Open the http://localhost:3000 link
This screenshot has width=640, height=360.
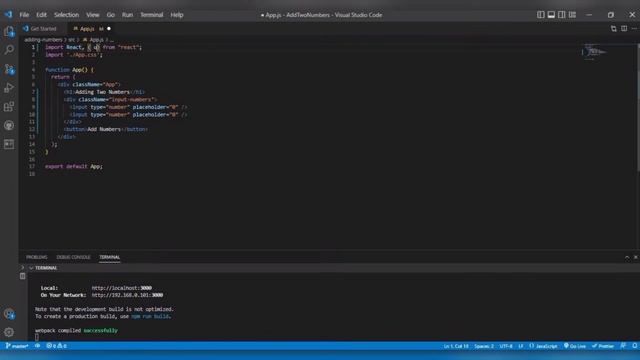(x=122, y=288)
